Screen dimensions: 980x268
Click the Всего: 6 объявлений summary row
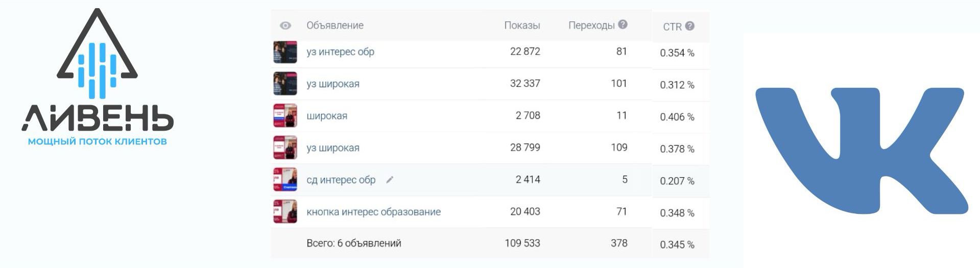click(x=353, y=243)
